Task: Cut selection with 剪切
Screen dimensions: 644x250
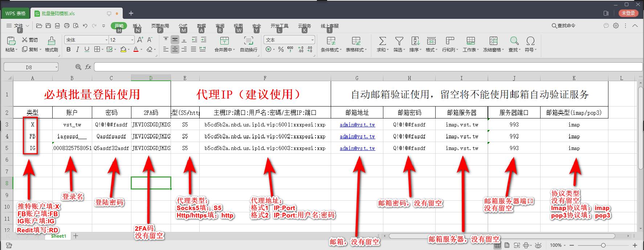Action: click(x=30, y=40)
